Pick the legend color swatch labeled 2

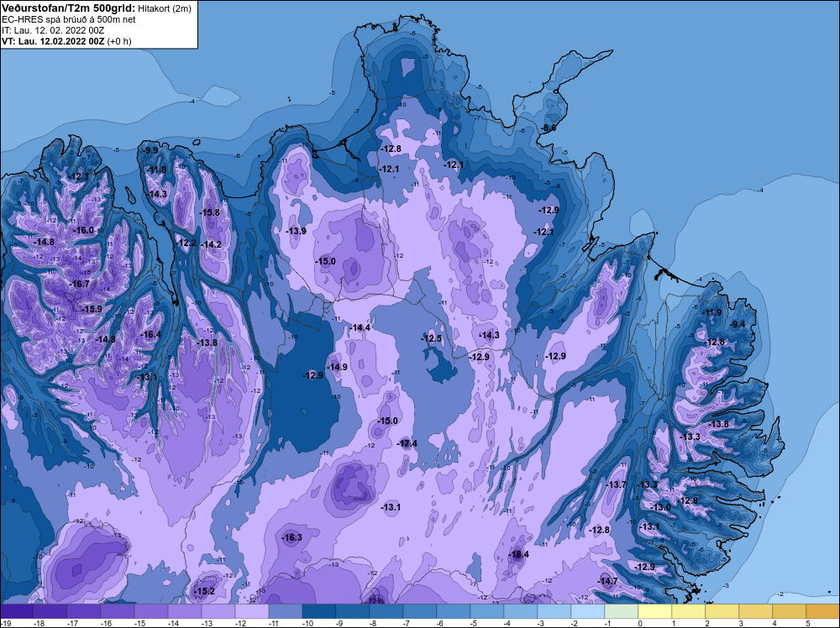coord(722,611)
